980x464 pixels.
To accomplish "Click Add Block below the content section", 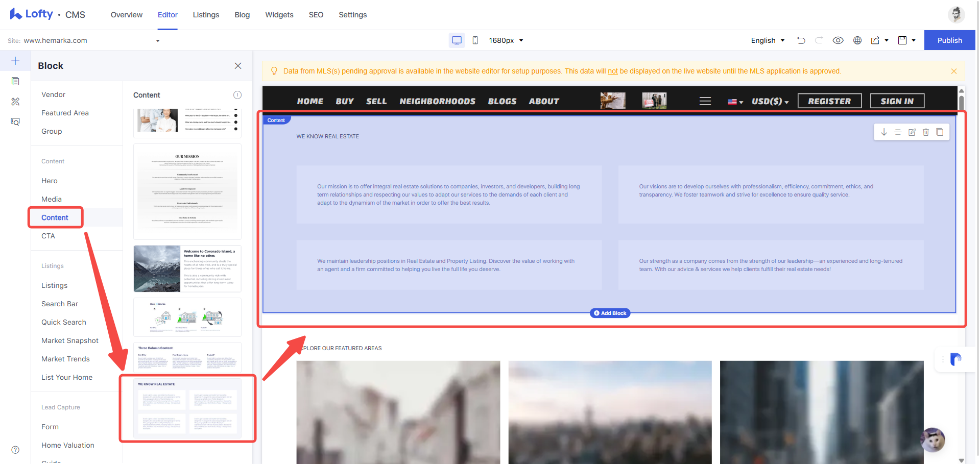I will click(610, 313).
